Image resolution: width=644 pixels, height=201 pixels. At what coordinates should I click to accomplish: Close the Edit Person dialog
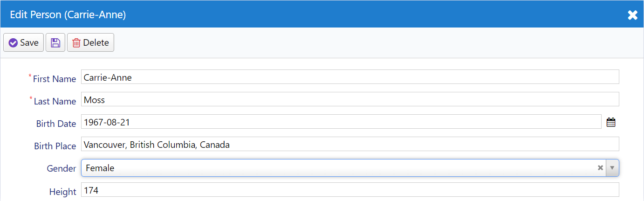click(x=632, y=15)
